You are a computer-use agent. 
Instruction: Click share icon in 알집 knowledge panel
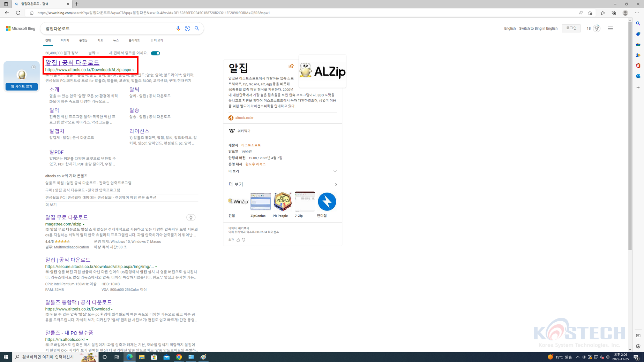tap(291, 66)
